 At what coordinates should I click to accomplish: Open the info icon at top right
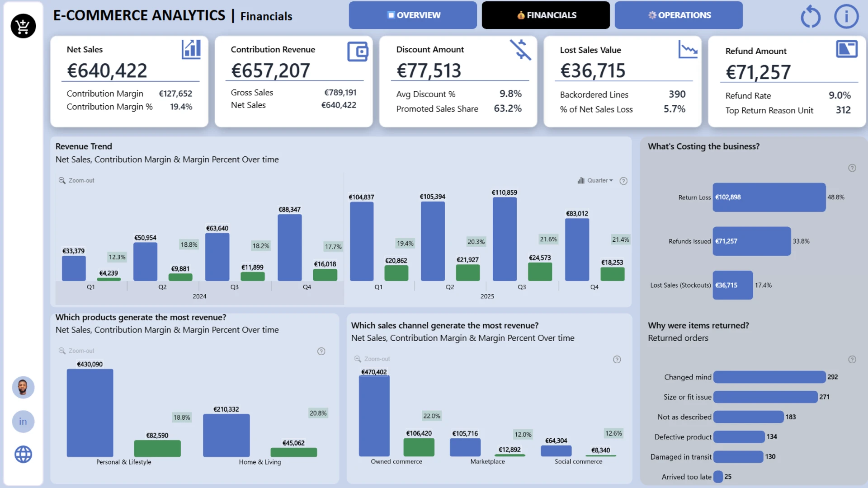click(846, 17)
